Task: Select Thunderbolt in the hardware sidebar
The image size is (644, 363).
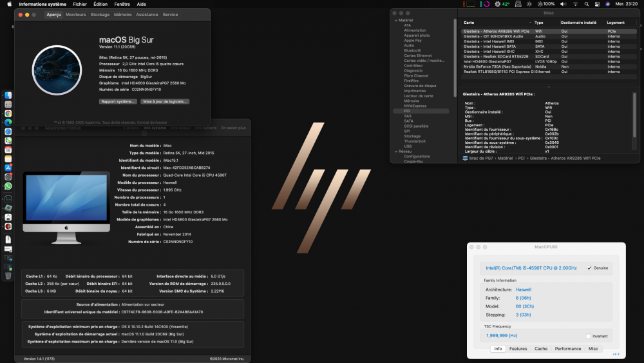Action: coord(414,141)
